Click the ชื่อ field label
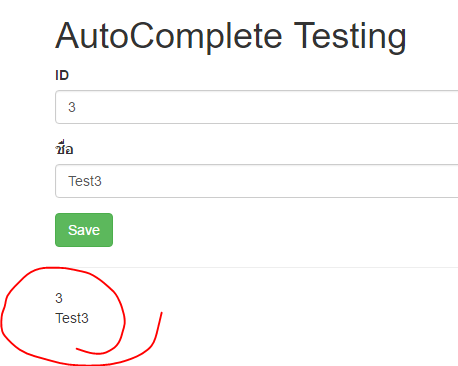This screenshot has height=366, width=458. click(x=64, y=148)
